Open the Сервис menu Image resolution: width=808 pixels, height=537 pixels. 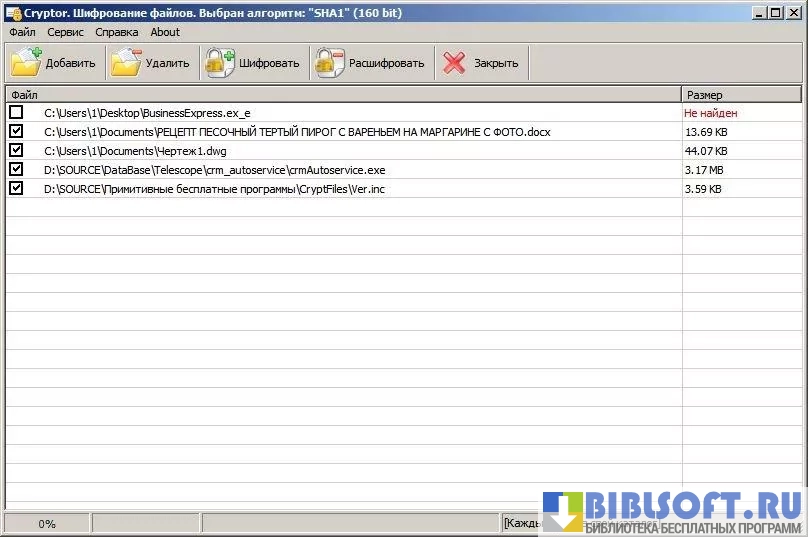(65, 32)
